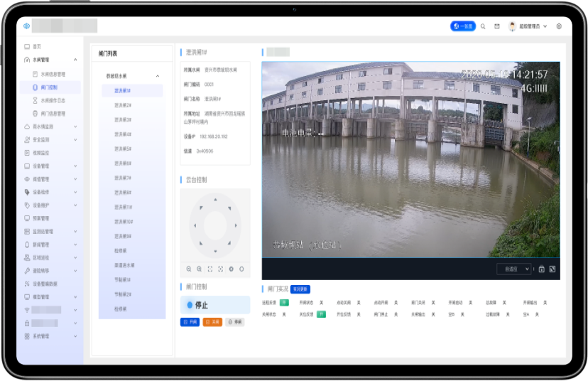The image size is (588, 381).
Task: Click the 模型管理 monitor icon in sidebar
Action: (x=27, y=297)
